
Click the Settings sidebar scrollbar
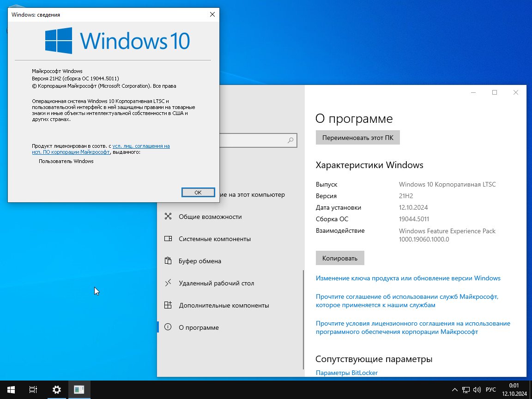click(x=303, y=320)
